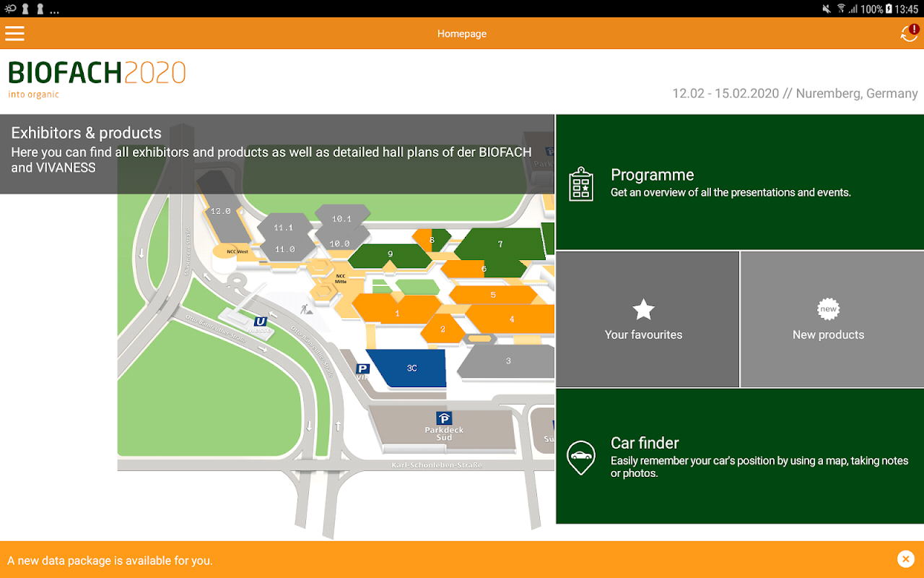Tap the Parkdeck Süd label on the map

tap(444, 433)
